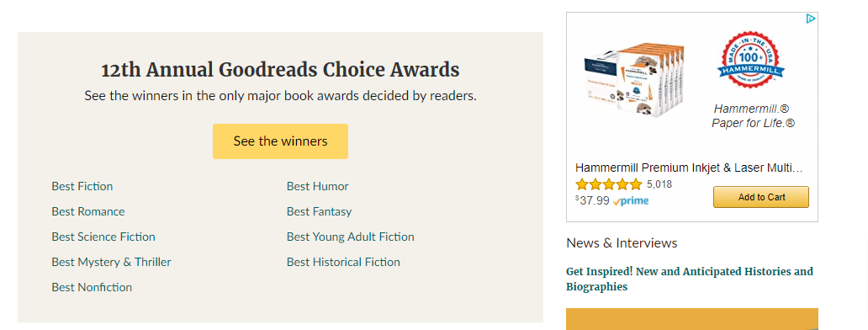
Task: Click the See the winners button
Action: (x=280, y=141)
